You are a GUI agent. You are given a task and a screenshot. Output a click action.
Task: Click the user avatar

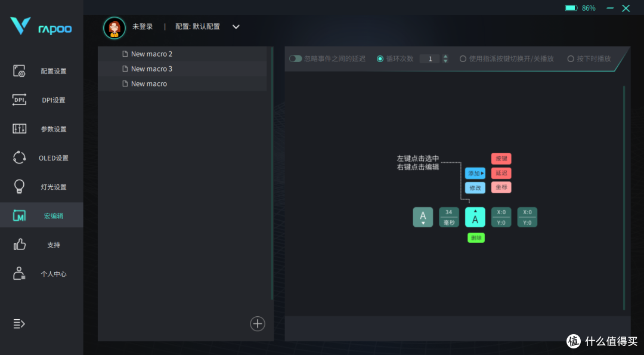(x=114, y=28)
